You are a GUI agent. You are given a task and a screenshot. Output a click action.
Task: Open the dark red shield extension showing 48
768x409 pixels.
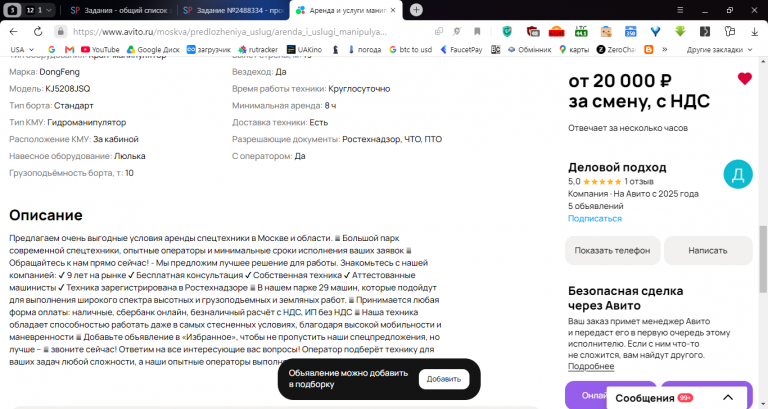533,31
